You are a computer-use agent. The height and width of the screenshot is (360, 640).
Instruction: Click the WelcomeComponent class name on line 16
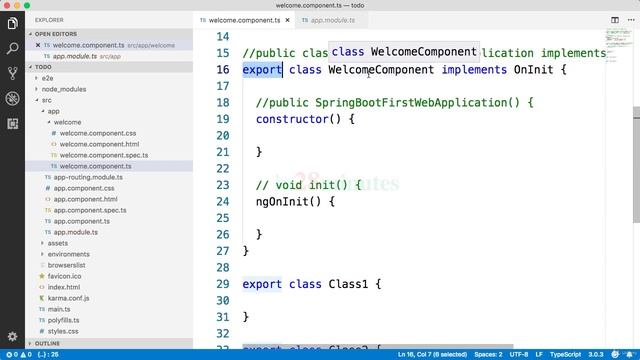pos(381,70)
